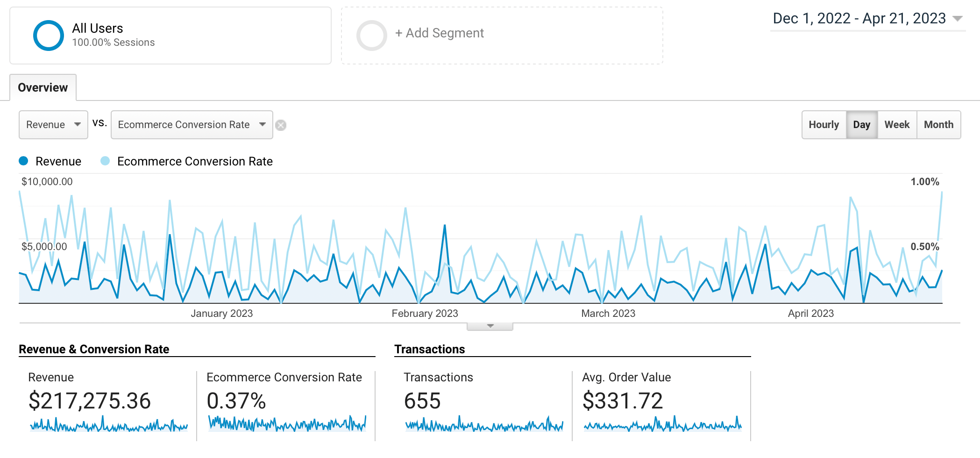This screenshot has height=458, width=980.
Task: Remove the Ecommerce Conversion Rate comparison metric
Action: coord(281,125)
